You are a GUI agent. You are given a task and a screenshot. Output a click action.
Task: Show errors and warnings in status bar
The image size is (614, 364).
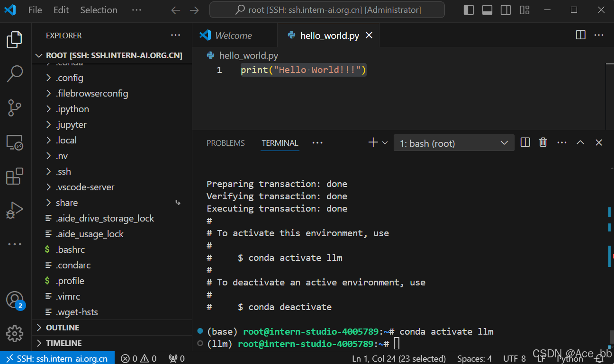[x=139, y=358]
